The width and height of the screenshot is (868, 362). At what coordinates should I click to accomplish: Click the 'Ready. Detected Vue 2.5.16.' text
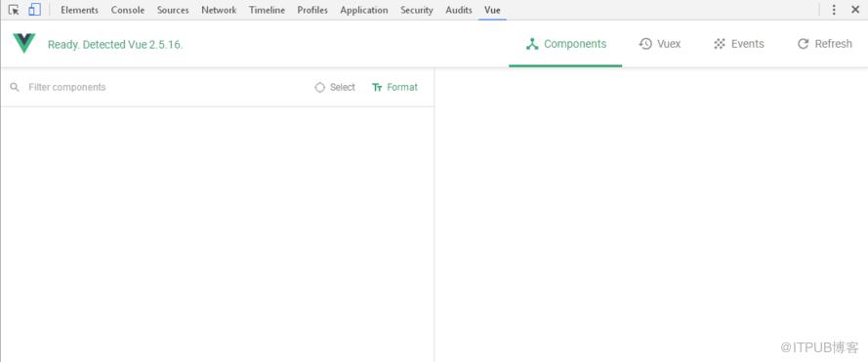tap(115, 45)
